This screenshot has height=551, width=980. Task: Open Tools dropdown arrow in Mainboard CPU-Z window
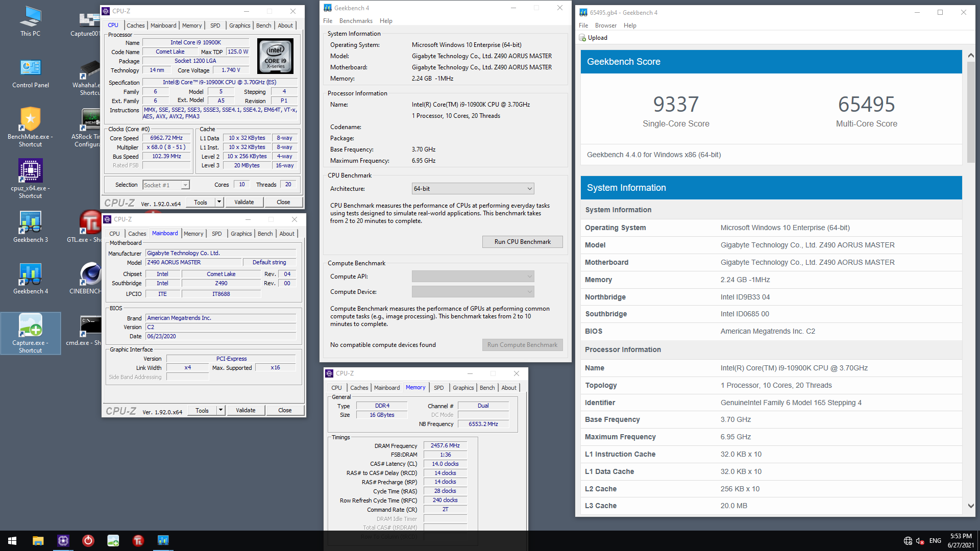pos(220,410)
